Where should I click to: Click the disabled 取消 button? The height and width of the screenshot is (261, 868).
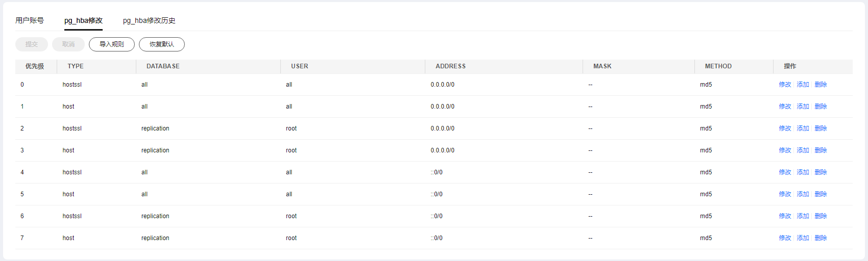68,44
